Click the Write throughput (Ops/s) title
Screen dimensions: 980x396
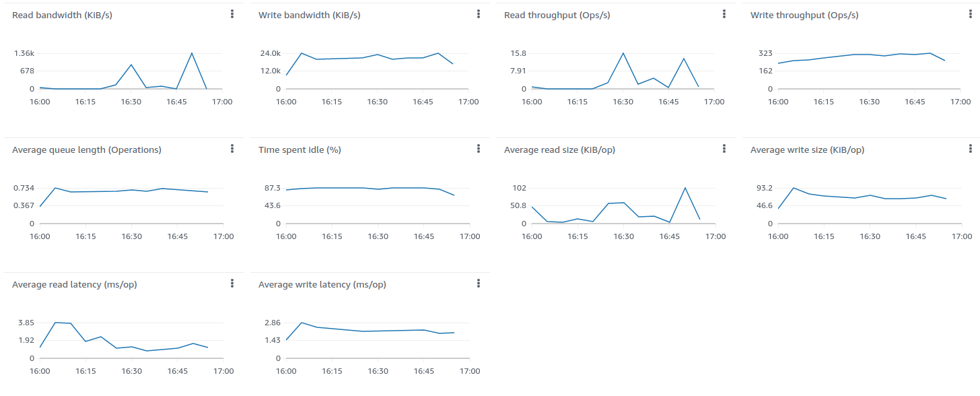coord(804,15)
